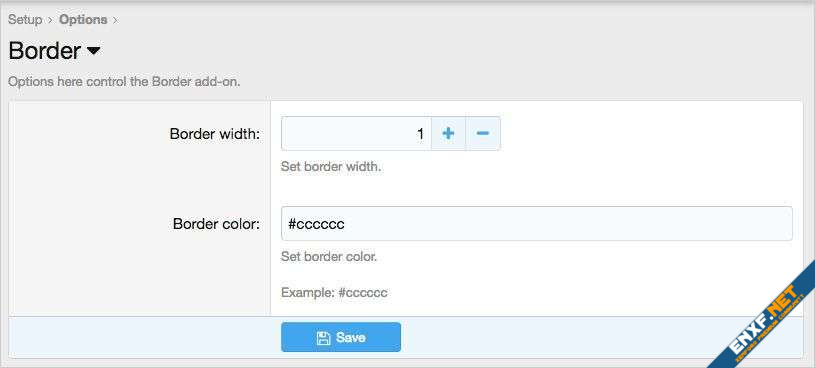Focus the Border width number field
The width and height of the screenshot is (815, 368).
356,134
